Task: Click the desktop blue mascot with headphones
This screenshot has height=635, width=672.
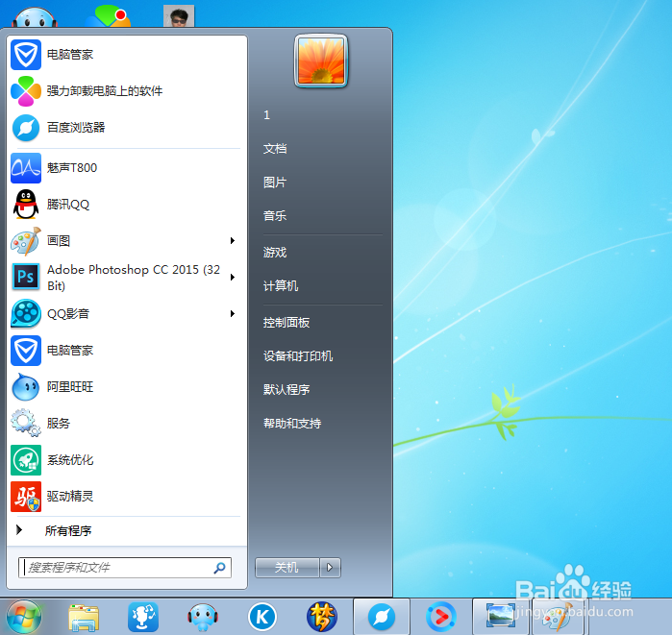Action: 35,17
